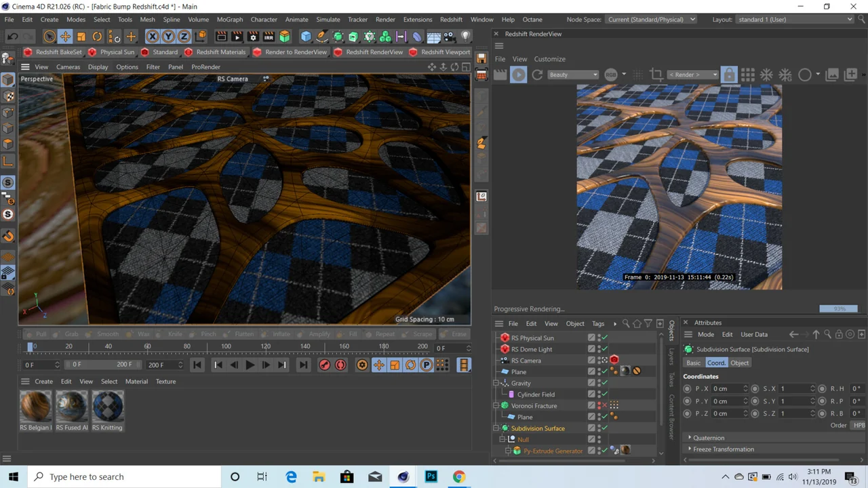Click the P.Y position input field

[x=730, y=401]
